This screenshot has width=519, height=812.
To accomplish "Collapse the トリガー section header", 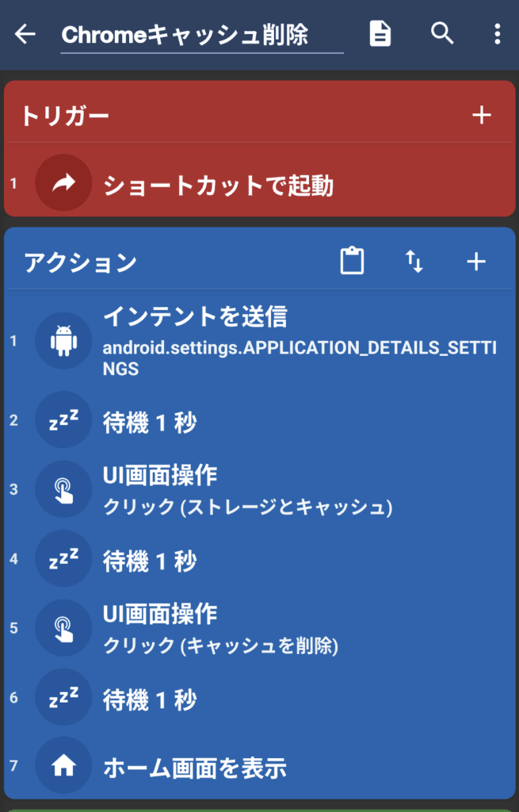I will (x=65, y=116).
